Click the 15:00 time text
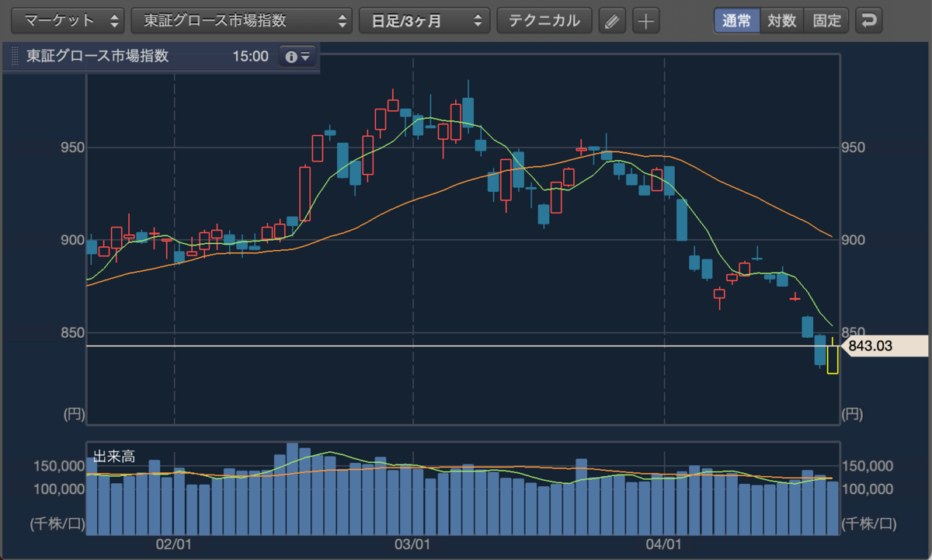 click(x=250, y=57)
